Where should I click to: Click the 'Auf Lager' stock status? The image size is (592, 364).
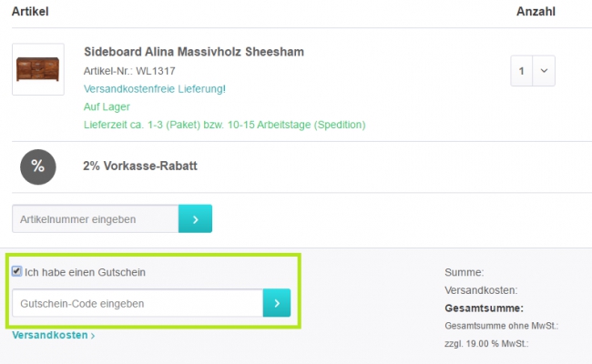pyautogui.click(x=107, y=106)
